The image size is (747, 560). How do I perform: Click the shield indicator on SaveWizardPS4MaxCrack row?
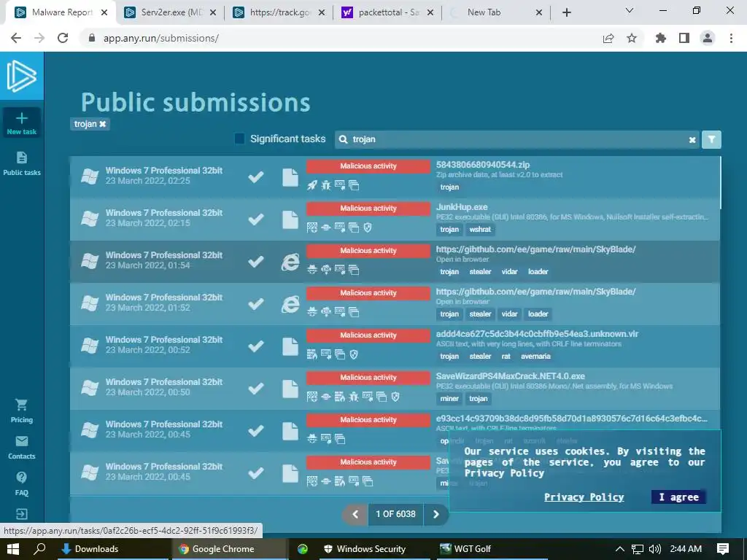[x=395, y=397]
